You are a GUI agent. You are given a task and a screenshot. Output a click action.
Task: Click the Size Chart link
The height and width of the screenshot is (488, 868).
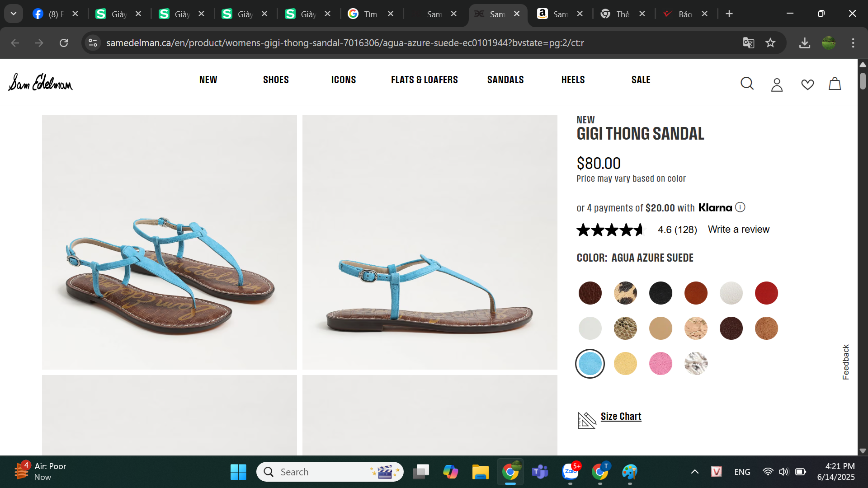tap(621, 417)
